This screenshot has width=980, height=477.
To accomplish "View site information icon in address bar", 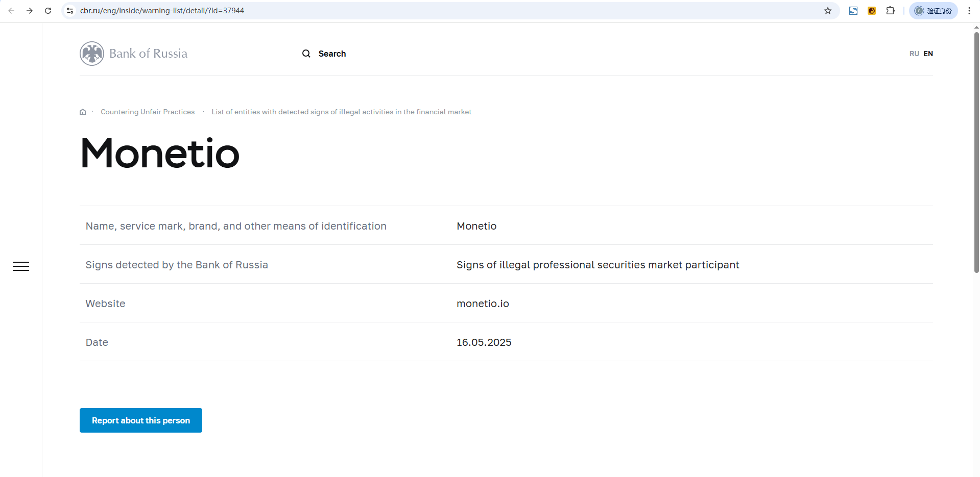I will coord(70,11).
